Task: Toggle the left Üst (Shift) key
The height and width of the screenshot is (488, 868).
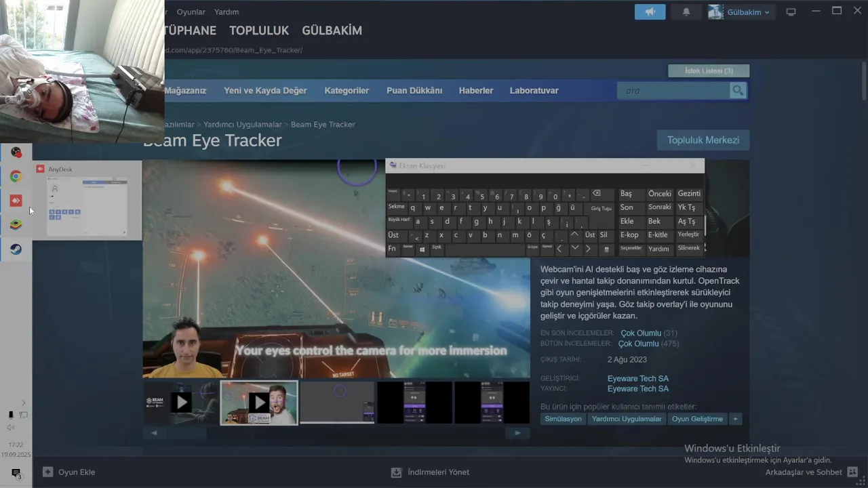Action: pyautogui.click(x=397, y=235)
